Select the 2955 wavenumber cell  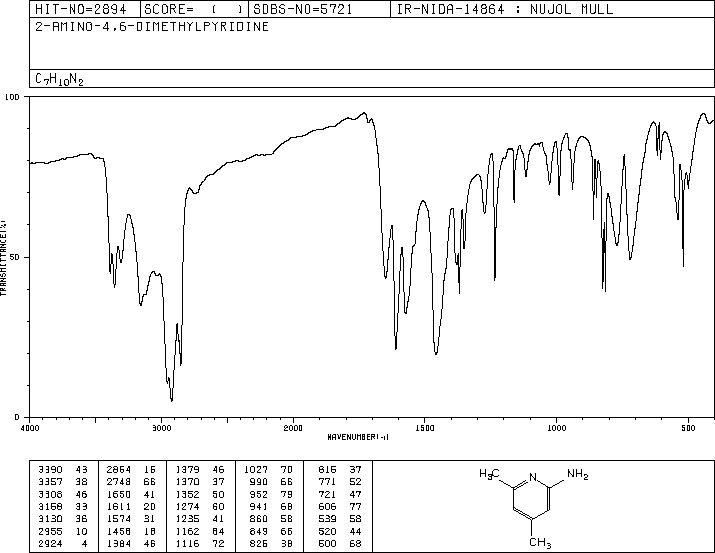[50, 531]
